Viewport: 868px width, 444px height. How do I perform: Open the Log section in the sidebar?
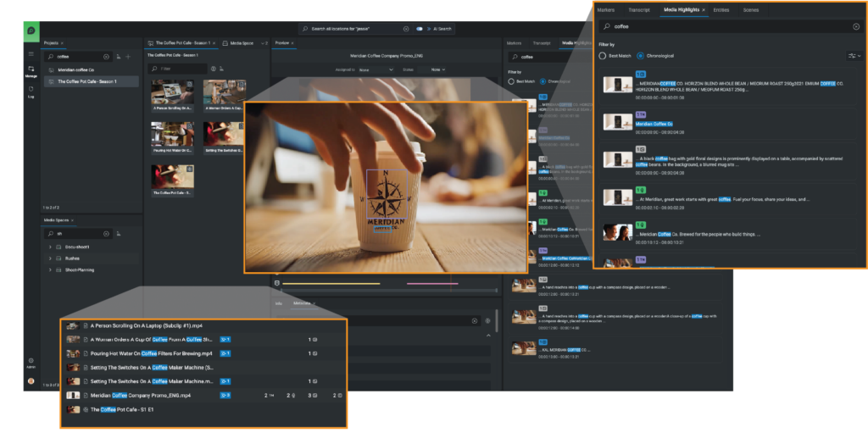[x=31, y=92]
